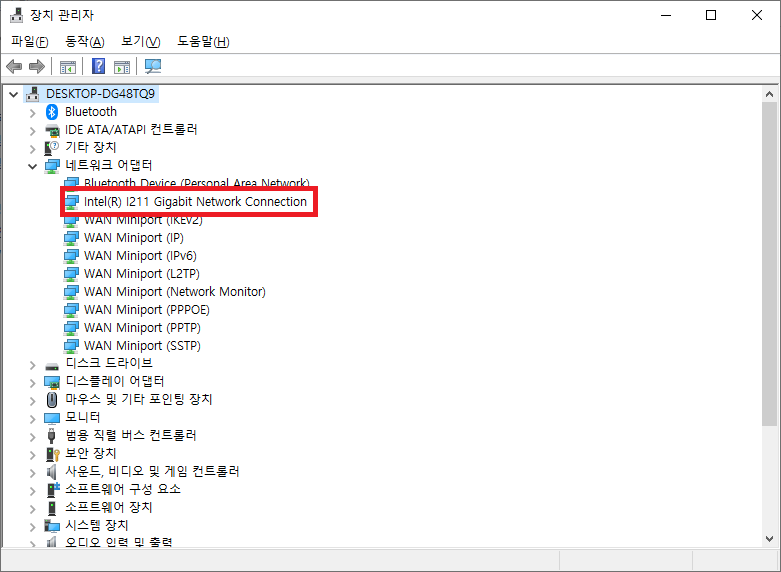
Task: Collapse the DESKTOP-DG48TQ9 root node
Action: pos(13,94)
